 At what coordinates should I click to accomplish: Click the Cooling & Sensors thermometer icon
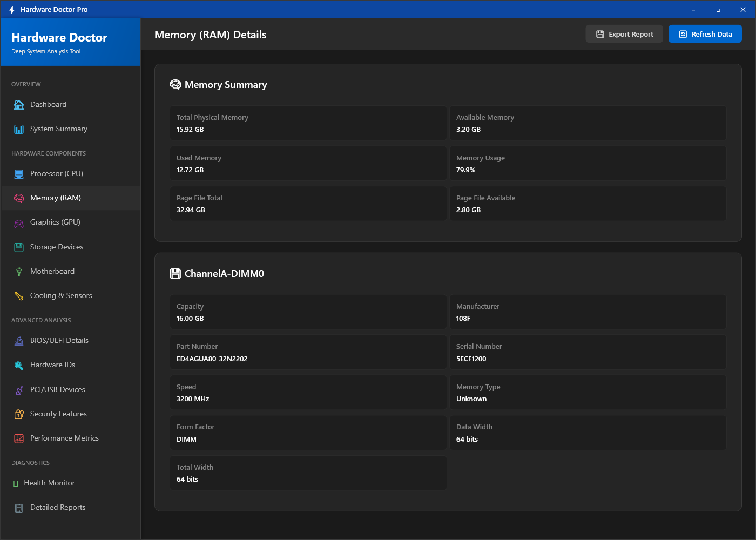coord(19,296)
